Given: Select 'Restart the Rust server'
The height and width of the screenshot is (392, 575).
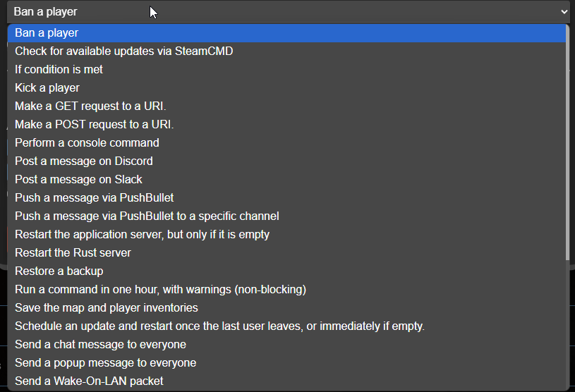Looking at the screenshot, I should (x=286, y=253).
